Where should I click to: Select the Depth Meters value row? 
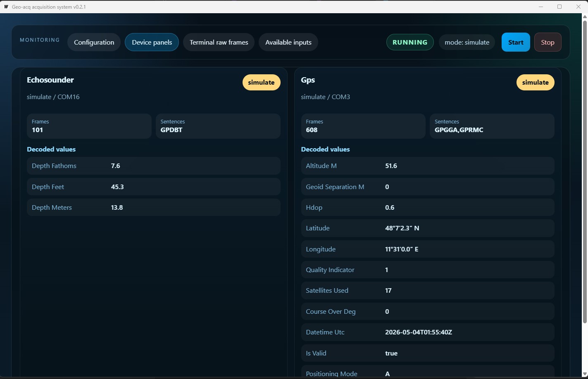154,207
